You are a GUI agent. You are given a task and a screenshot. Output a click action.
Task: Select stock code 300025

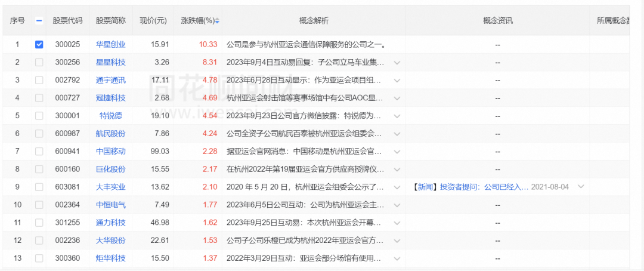coord(67,44)
